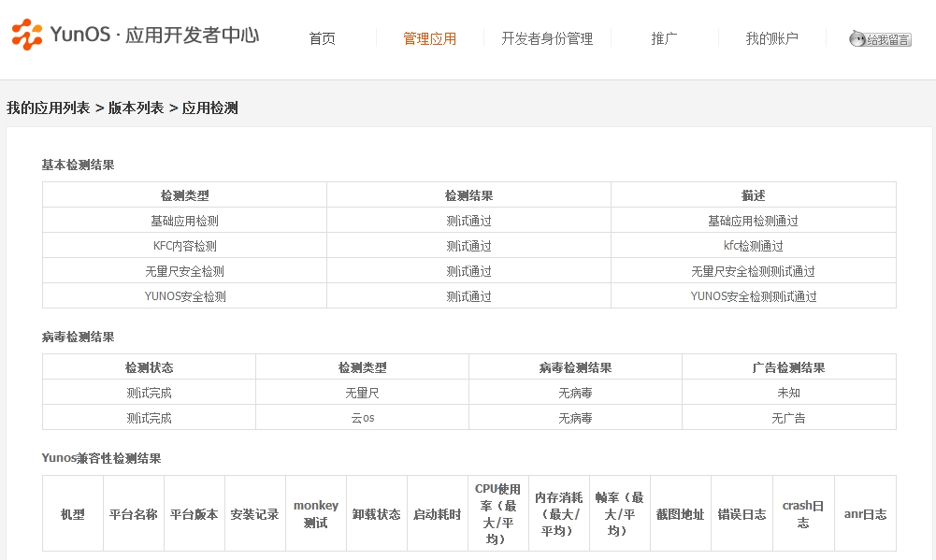
Task: Click the monkey测试 column header
Action: pyautogui.click(x=316, y=513)
